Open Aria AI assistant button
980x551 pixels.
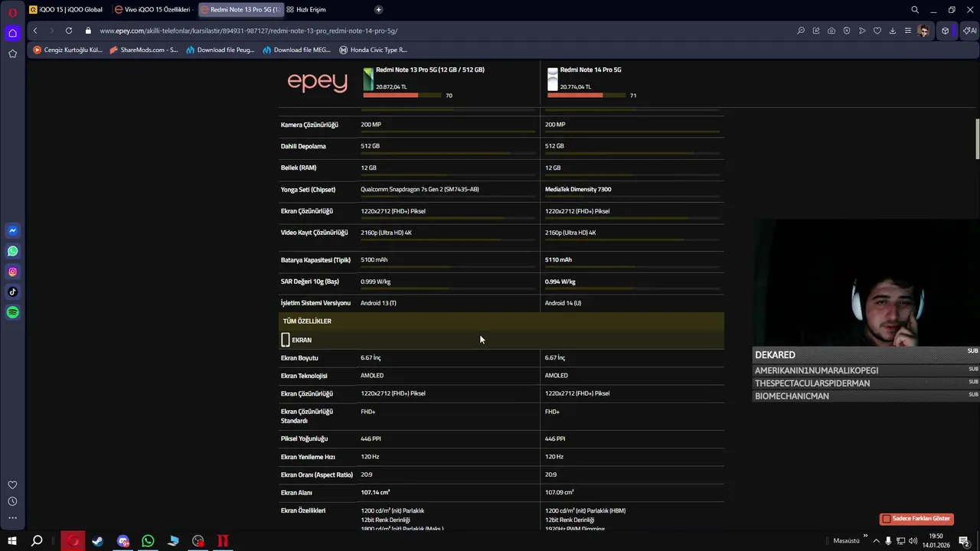[969, 31]
